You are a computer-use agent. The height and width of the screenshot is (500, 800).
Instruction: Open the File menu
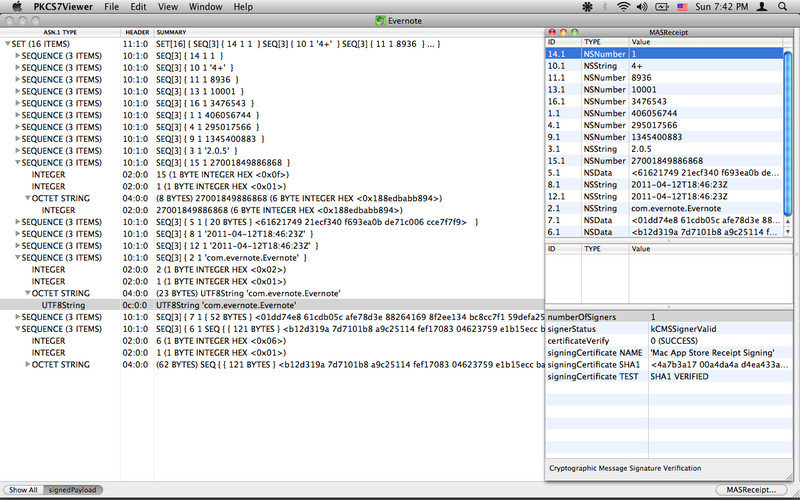111,7
